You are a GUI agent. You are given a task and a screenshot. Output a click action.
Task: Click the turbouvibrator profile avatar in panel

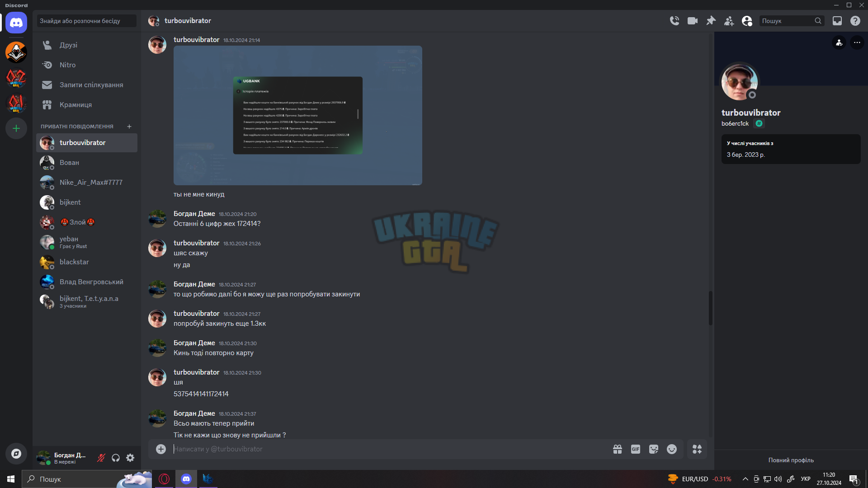point(740,82)
